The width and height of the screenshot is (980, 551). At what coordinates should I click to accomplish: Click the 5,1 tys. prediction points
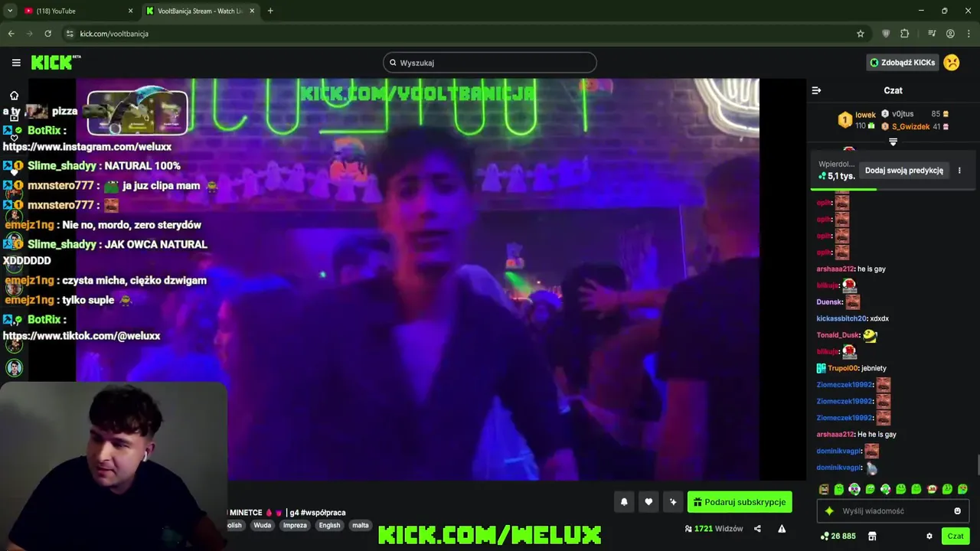(836, 176)
